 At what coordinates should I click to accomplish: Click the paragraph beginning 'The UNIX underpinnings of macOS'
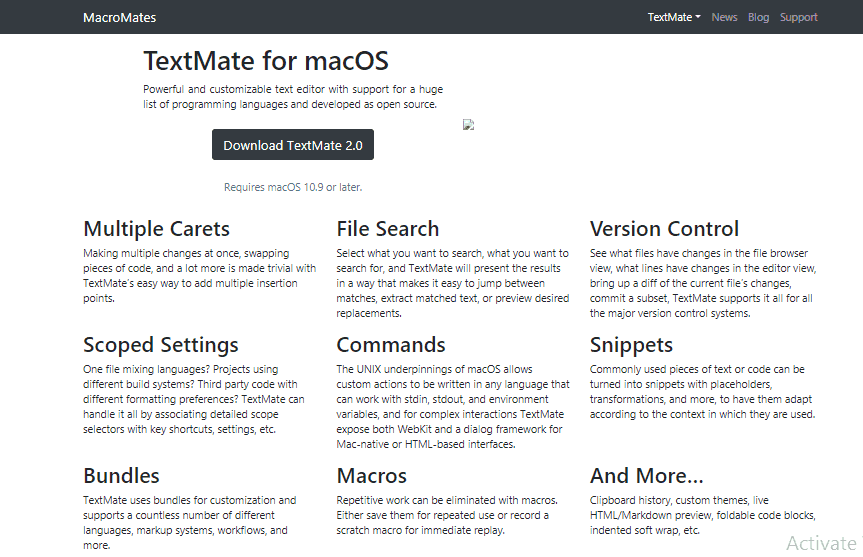453,406
